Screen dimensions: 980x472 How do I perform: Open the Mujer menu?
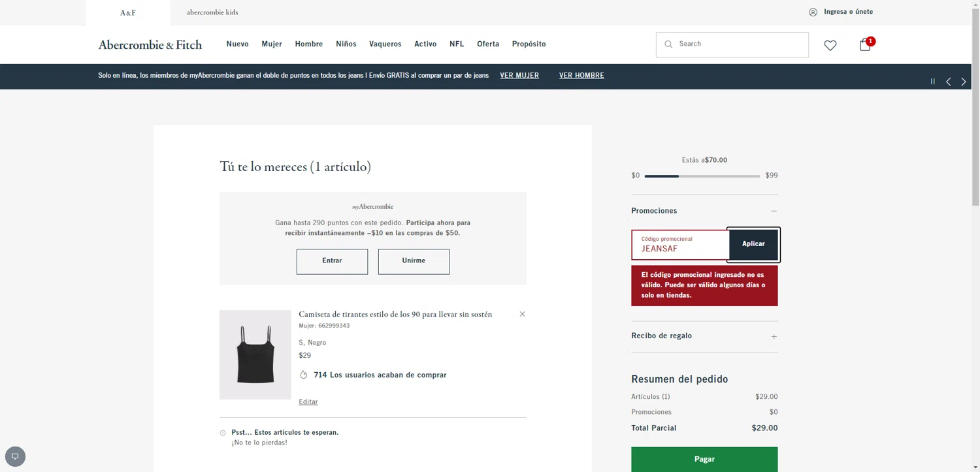272,44
